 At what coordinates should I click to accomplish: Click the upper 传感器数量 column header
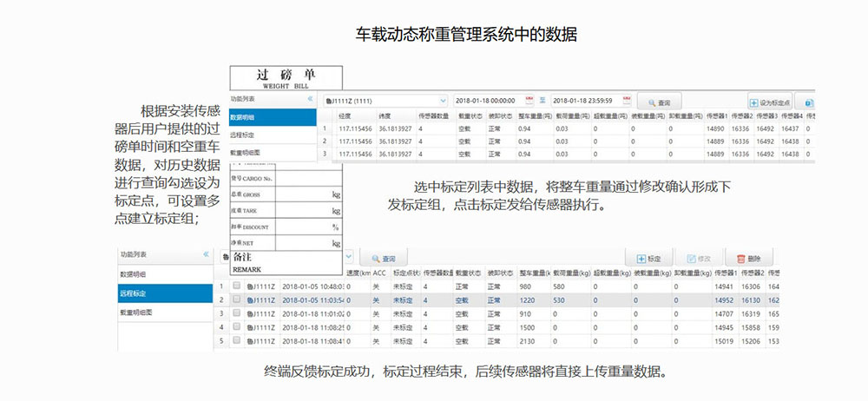click(435, 115)
